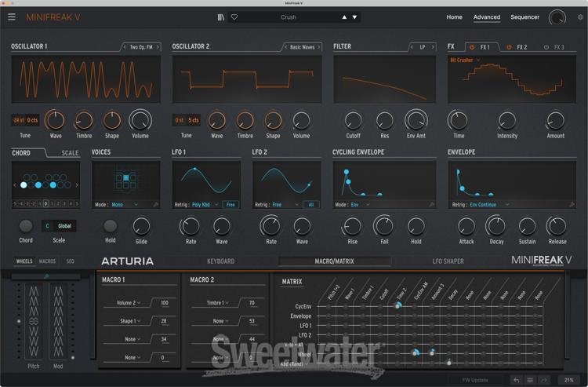Select next filter type arrow
This screenshot has width=588, height=387.
point(432,47)
